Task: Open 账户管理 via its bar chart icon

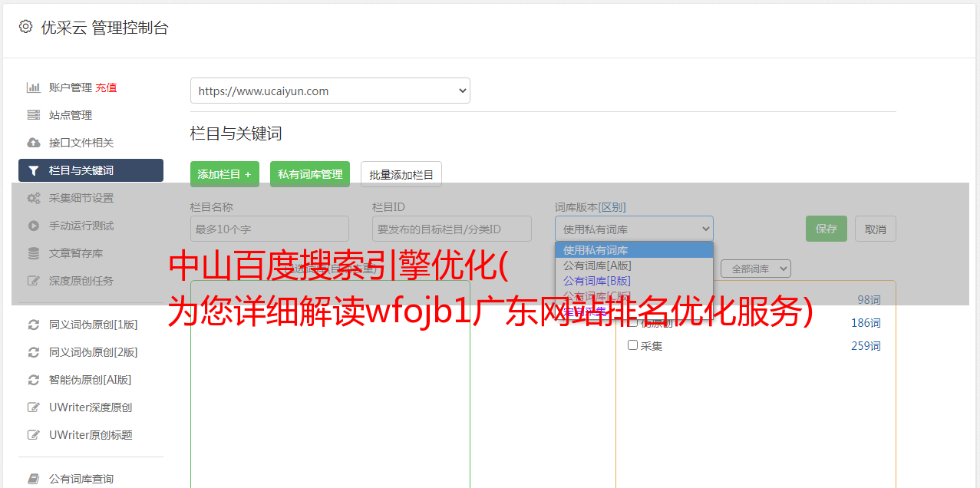Action: [34, 87]
